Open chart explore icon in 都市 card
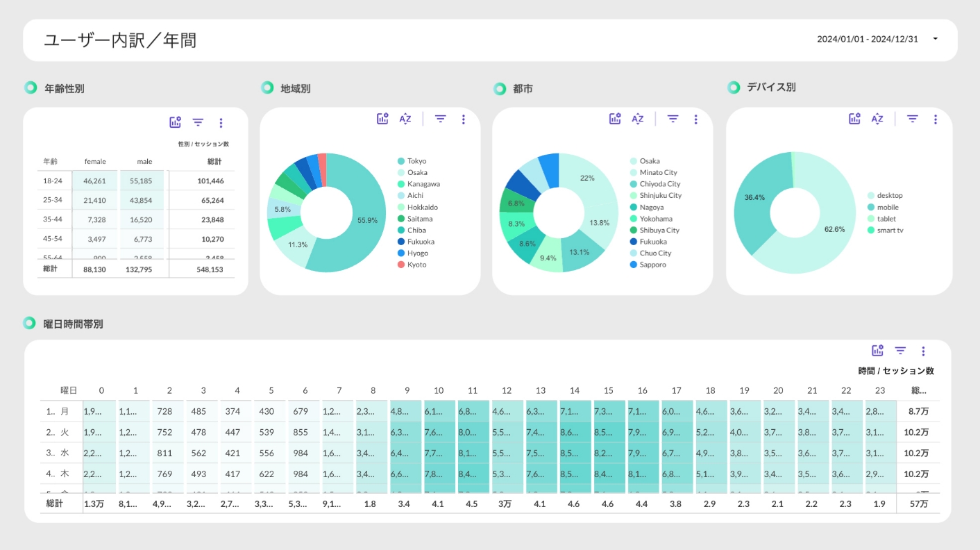Screen dimensions: 980x550 pos(615,119)
